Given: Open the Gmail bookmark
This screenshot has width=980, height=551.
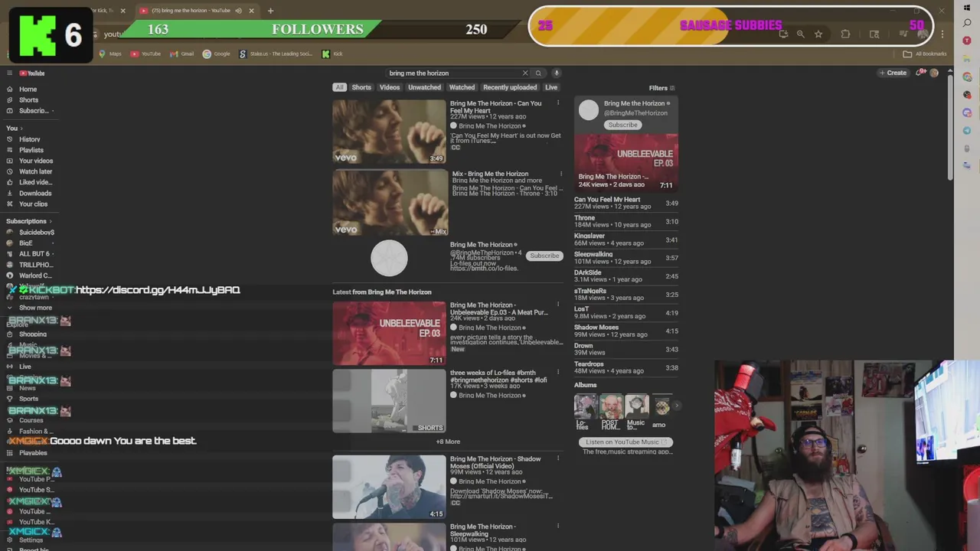Looking at the screenshot, I should coord(182,54).
